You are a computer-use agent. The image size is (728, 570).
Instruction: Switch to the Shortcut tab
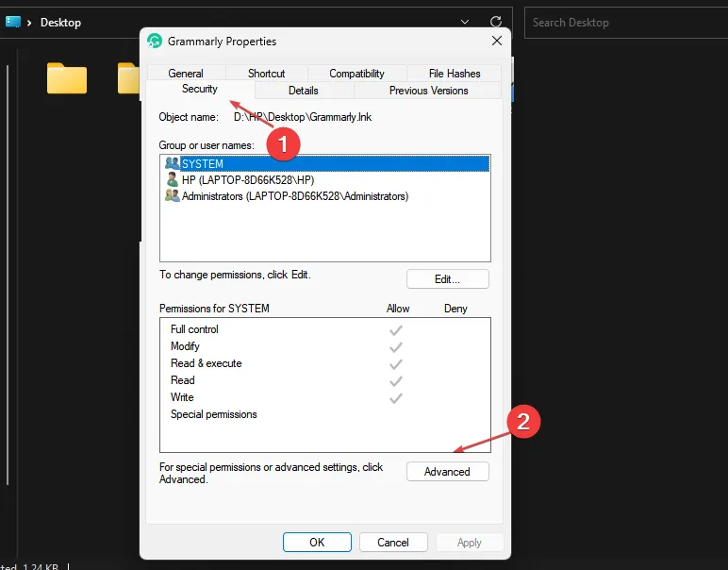coord(266,74)
